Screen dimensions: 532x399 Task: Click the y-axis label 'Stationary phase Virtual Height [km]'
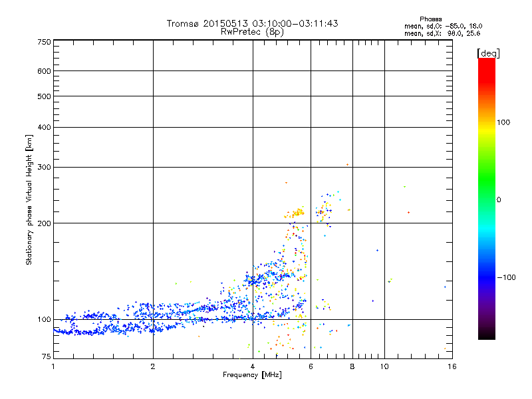click(x=29, y=200)
